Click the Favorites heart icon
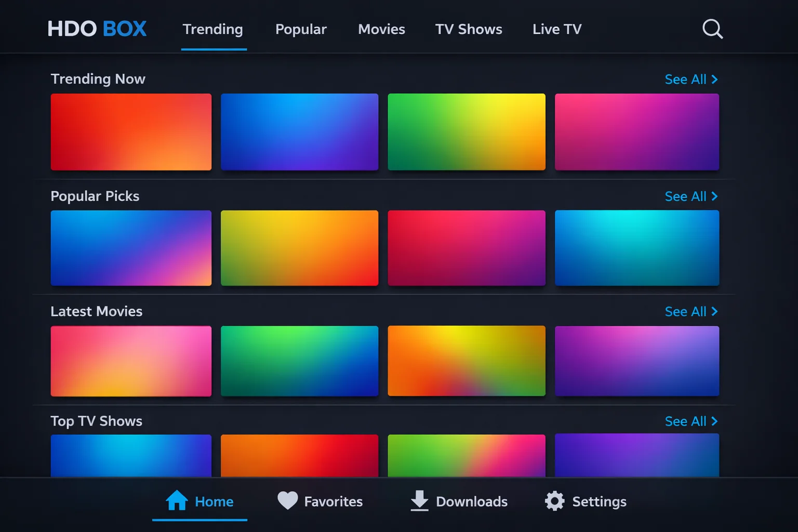This screenshot has width=798, height=532. click(x=287, y=501)
